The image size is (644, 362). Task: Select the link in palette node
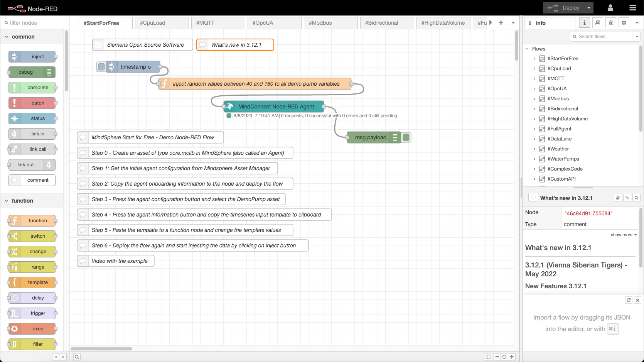coord(32,134)
